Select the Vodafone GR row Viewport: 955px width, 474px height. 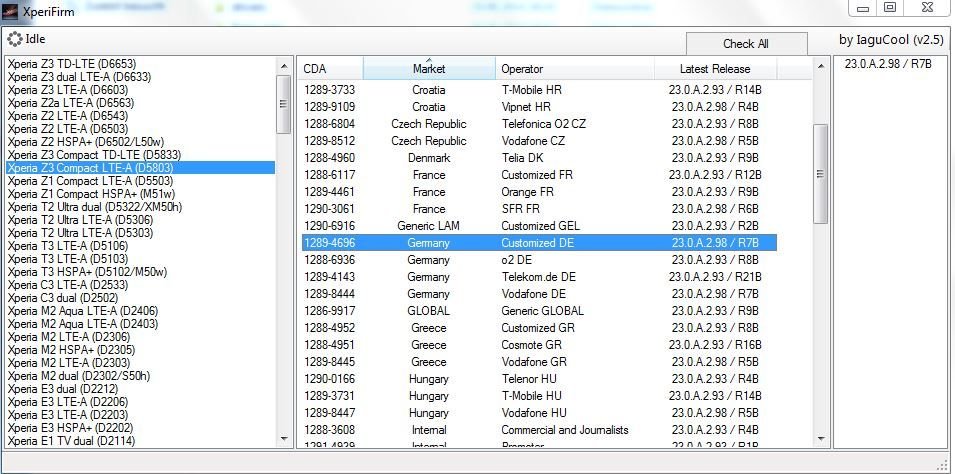(540, 362)
